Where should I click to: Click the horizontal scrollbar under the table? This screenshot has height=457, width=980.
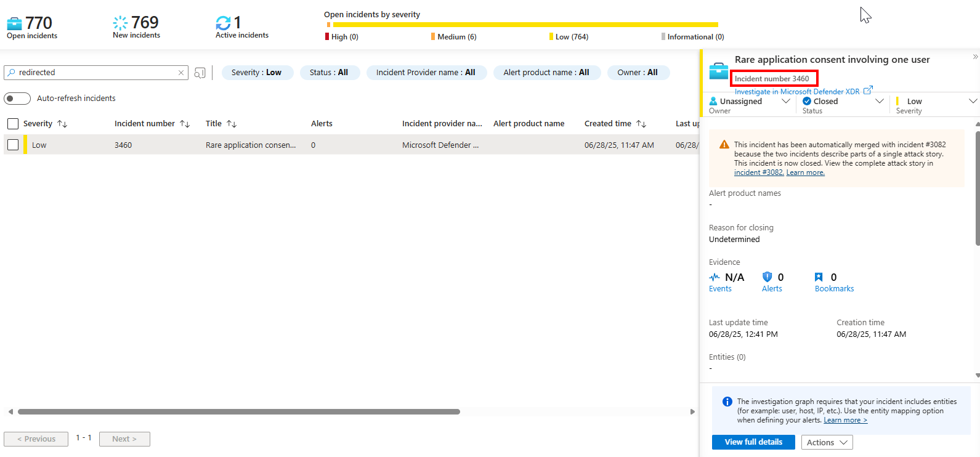click(x=239, y=411)
